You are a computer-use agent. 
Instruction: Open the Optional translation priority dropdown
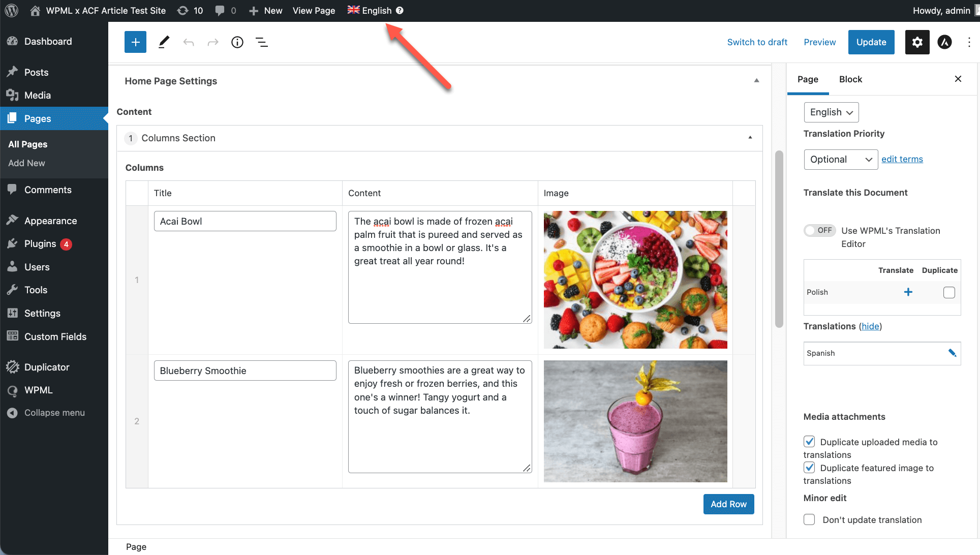(841, 160)
